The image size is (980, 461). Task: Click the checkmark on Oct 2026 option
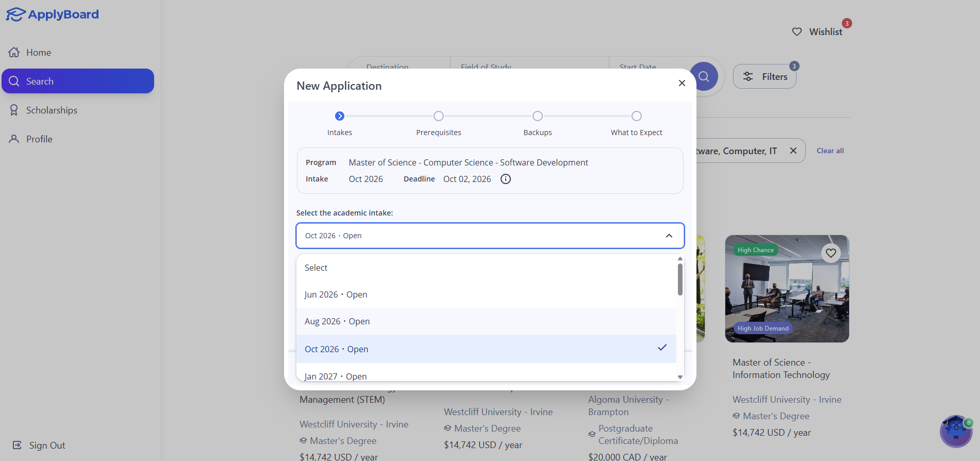(662, 348)
